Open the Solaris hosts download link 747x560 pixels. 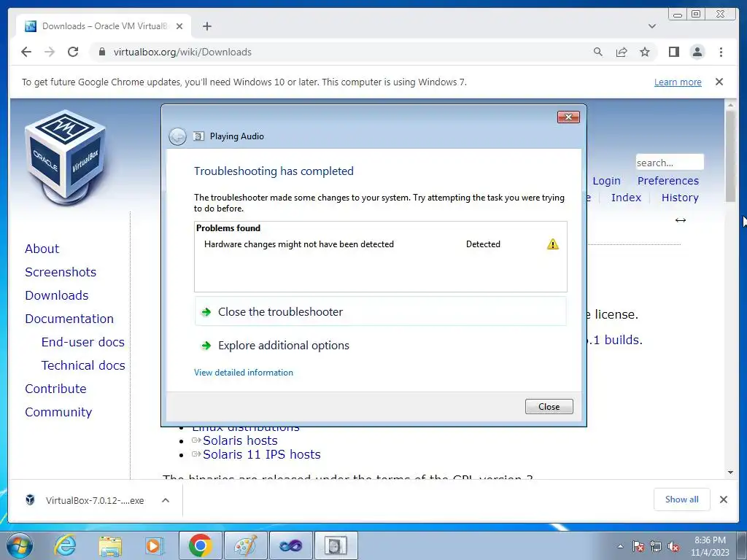[x=240, y=440]
